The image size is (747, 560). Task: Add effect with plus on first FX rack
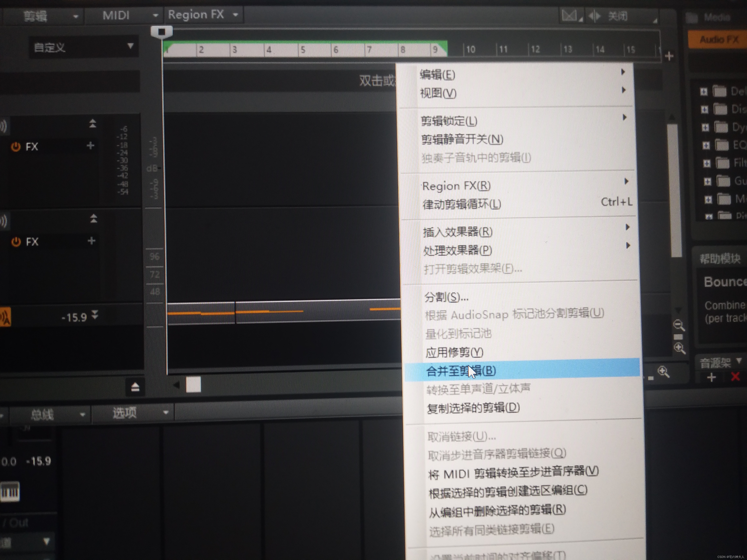tap(90, 146)
